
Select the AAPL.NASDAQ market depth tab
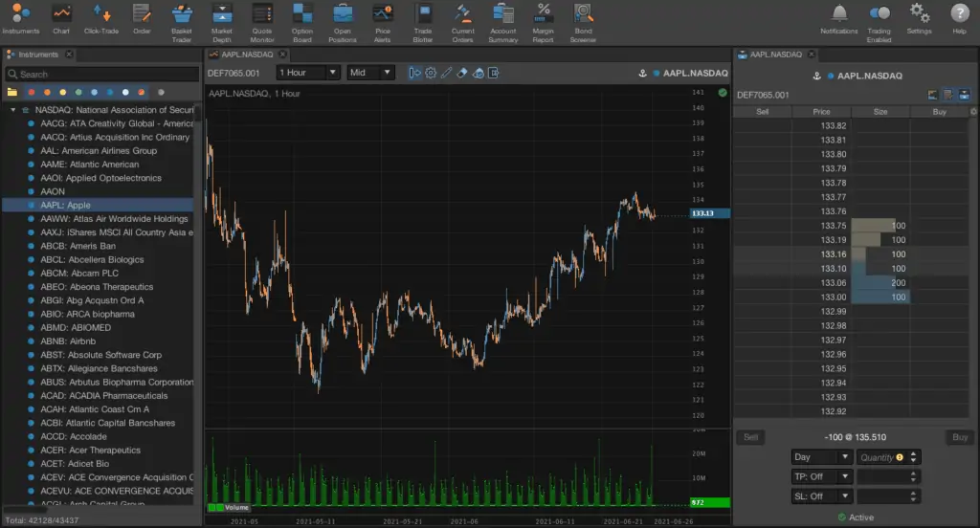[775, 55]
